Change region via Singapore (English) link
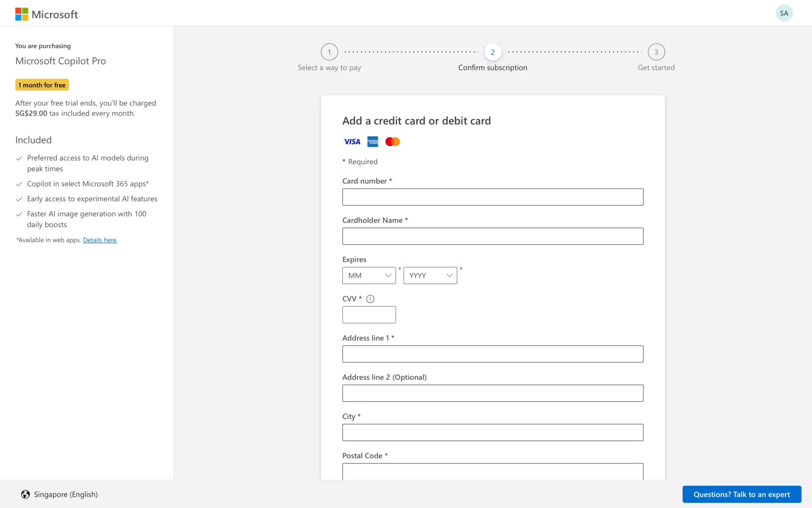Screen dimensions: 812x508 coord(66,494)
